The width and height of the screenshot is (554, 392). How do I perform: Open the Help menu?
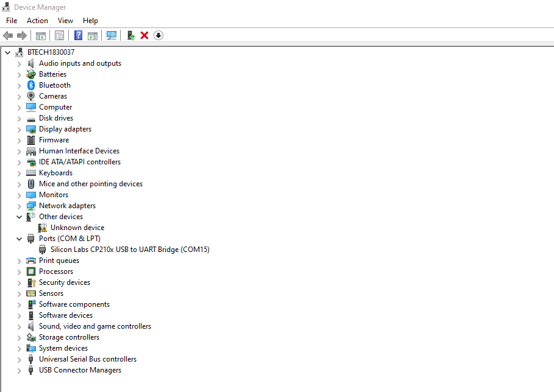(90, 21)
